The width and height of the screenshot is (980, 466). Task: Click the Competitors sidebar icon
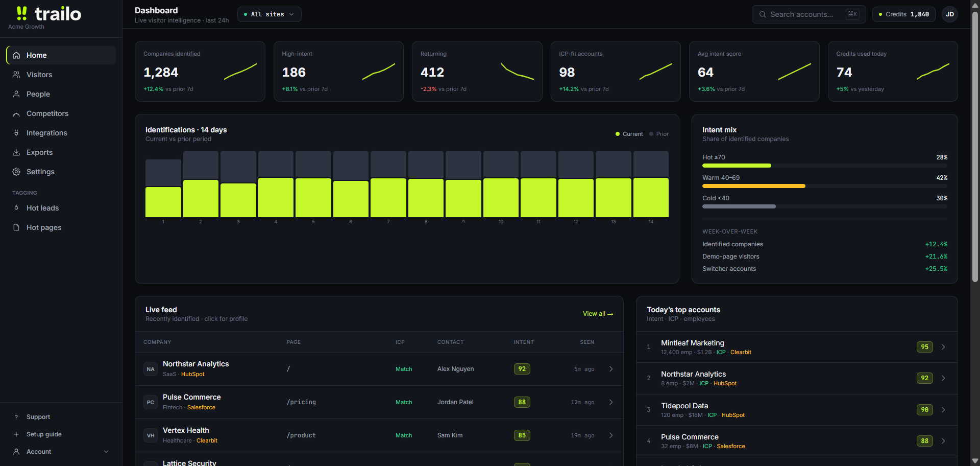tap(16, 113)
